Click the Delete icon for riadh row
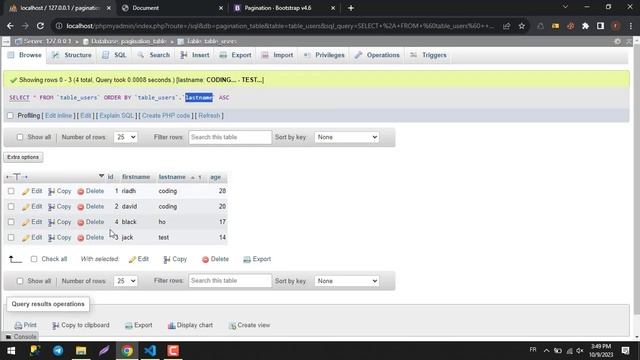Screen dimensions: 640x360 [80, 191]
